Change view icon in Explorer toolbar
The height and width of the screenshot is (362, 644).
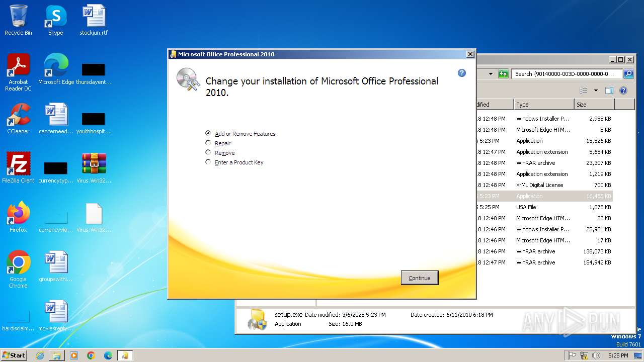click(584, 90)
